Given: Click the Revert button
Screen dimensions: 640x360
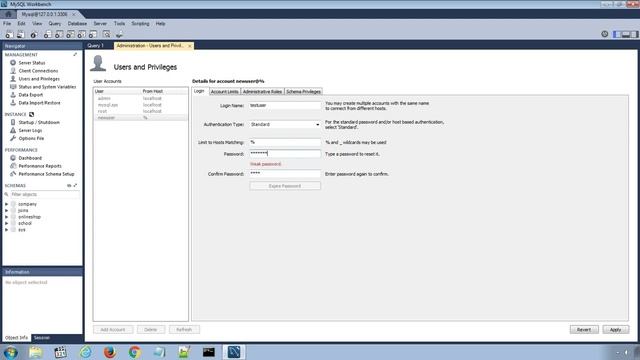Looking at the screenshot, I should [584, 330].
